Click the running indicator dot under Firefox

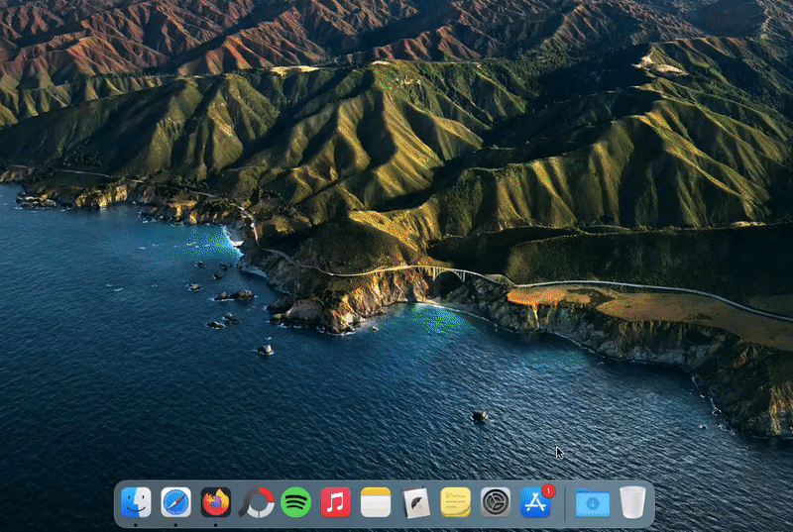click(215, 524)
